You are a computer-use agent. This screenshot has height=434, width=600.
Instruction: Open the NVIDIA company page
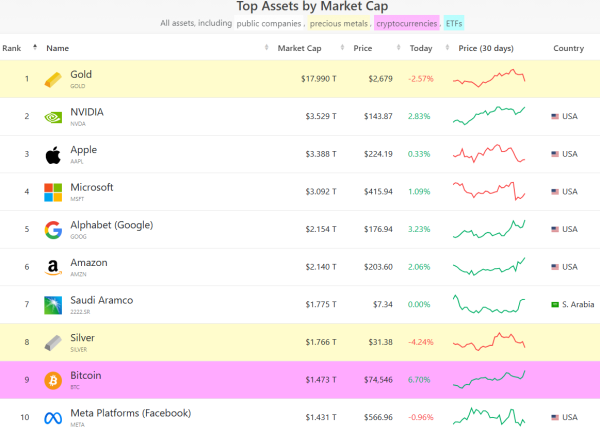(87, 112)
